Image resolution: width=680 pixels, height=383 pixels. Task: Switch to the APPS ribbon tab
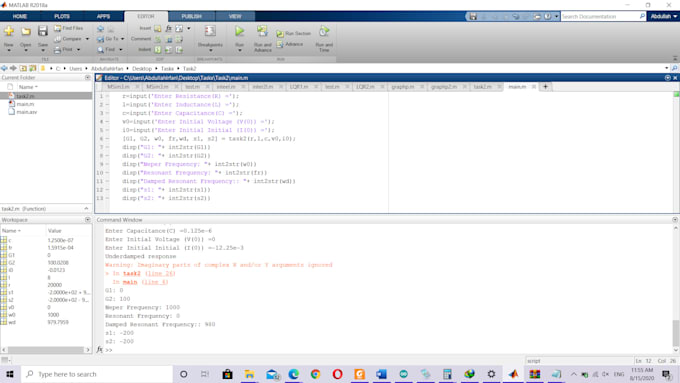click(x=103, y=16)
